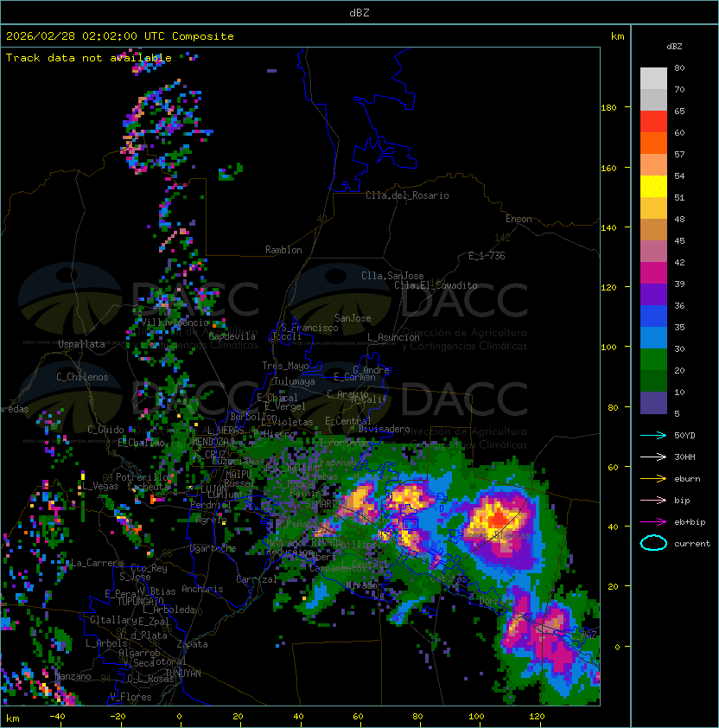Click the cyan ellipse 'current' legend icon
The image size is (719, 728).
(x=653, y=543)
